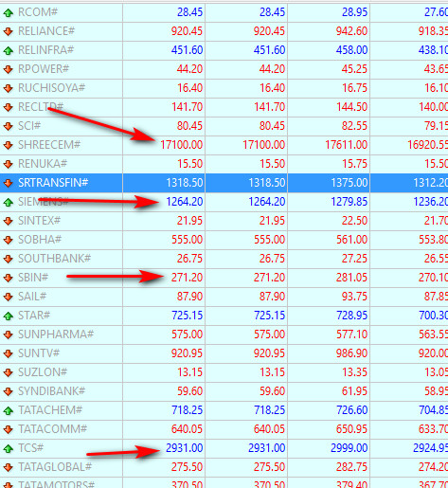Click the 1279.85 value in SIEMENS# row
This screenshot has width=448, height=488.
pos(349,202)
